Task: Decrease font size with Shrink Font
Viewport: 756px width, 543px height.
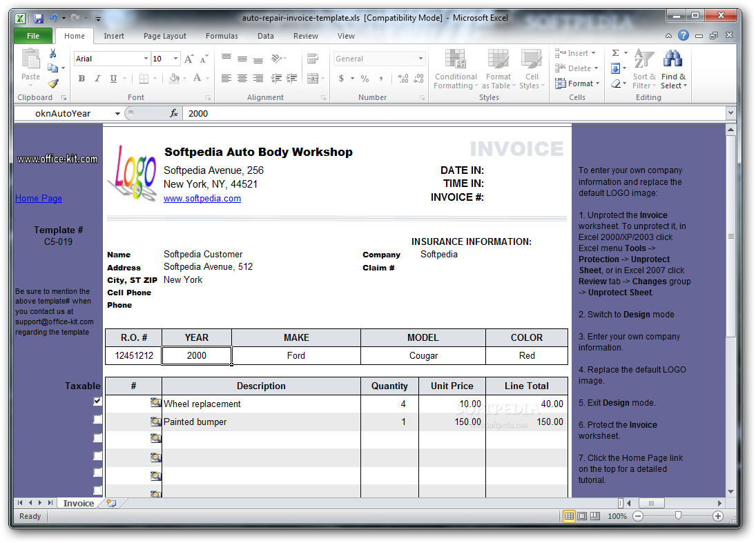Action: (x=204, y=59)
